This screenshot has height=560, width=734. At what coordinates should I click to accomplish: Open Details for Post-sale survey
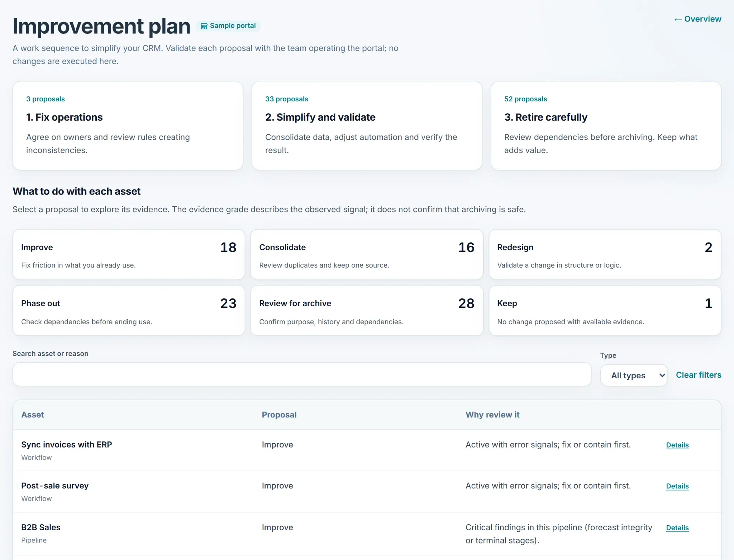(x=677, y=486)
